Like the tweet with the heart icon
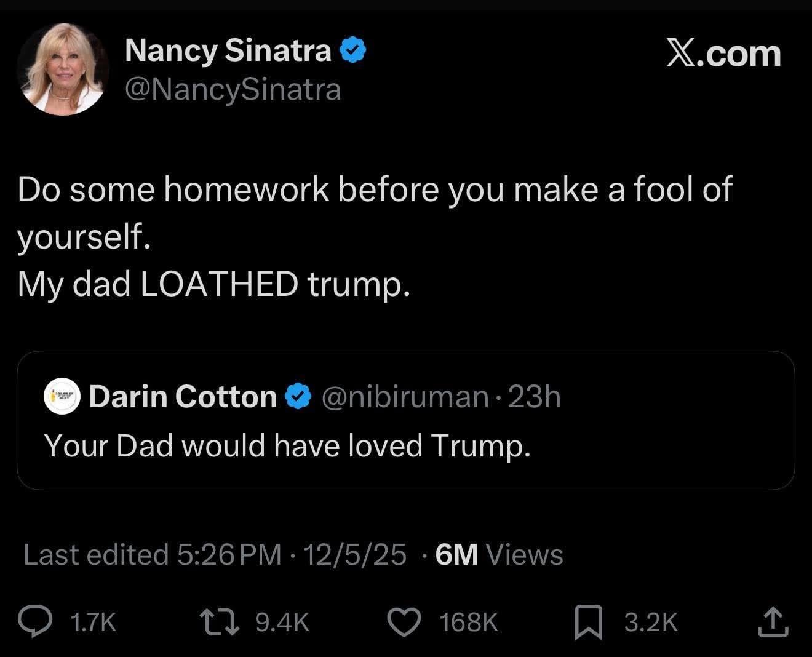812x657 pixels. (x=404, y=621)
